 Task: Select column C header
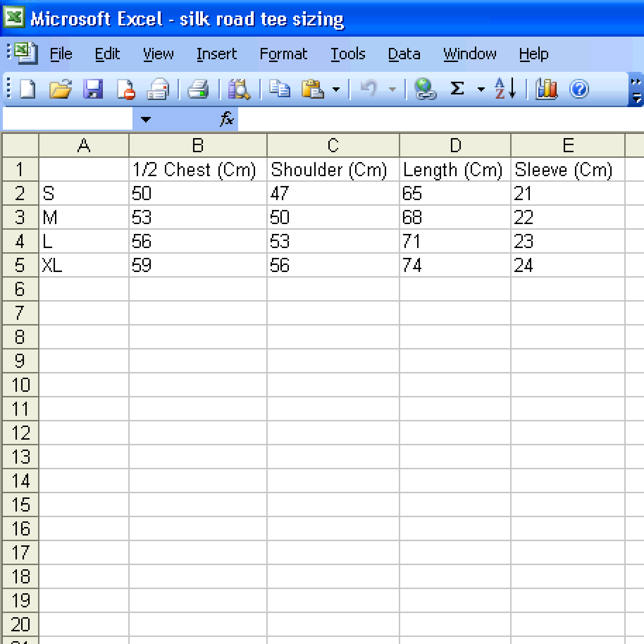pos(333,146)
